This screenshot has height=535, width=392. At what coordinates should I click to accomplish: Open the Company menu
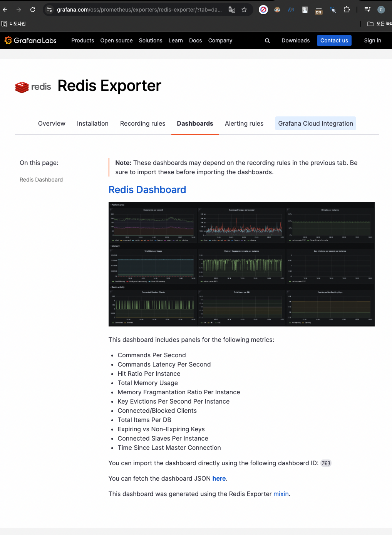[220, 40]
